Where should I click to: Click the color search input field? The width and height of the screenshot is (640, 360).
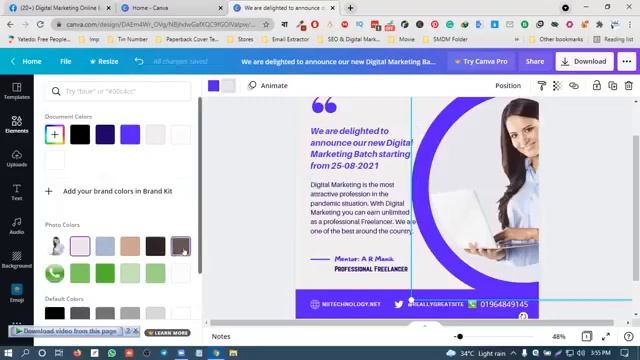pyautogui.click(x=118, y=91)
